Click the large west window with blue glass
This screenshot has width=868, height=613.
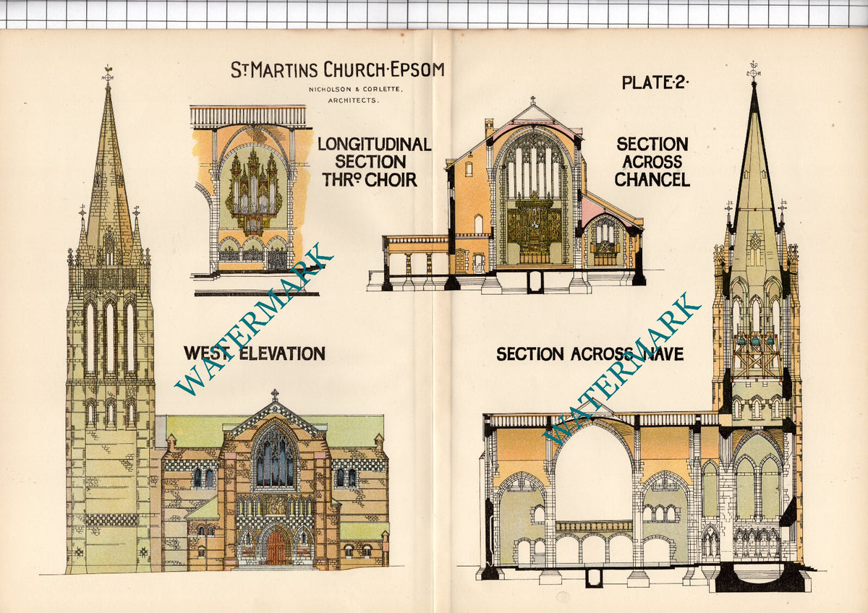click(x=275, y=458)
